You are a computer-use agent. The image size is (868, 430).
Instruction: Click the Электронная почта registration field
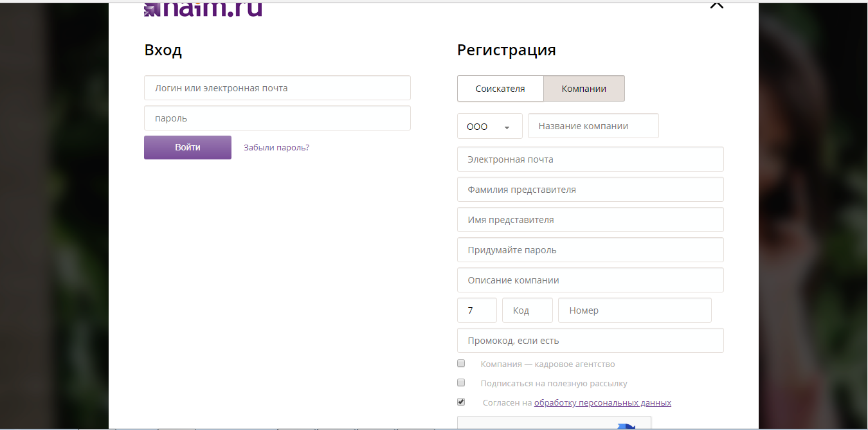[590, 159]
